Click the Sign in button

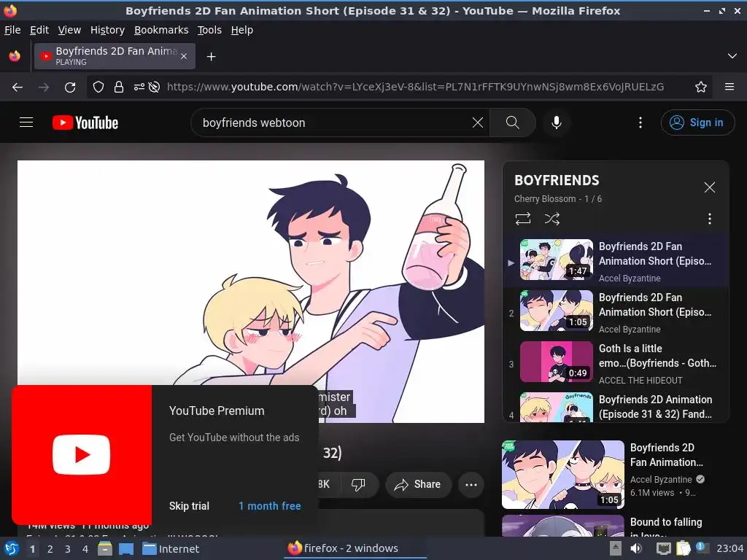click(697, 122)
